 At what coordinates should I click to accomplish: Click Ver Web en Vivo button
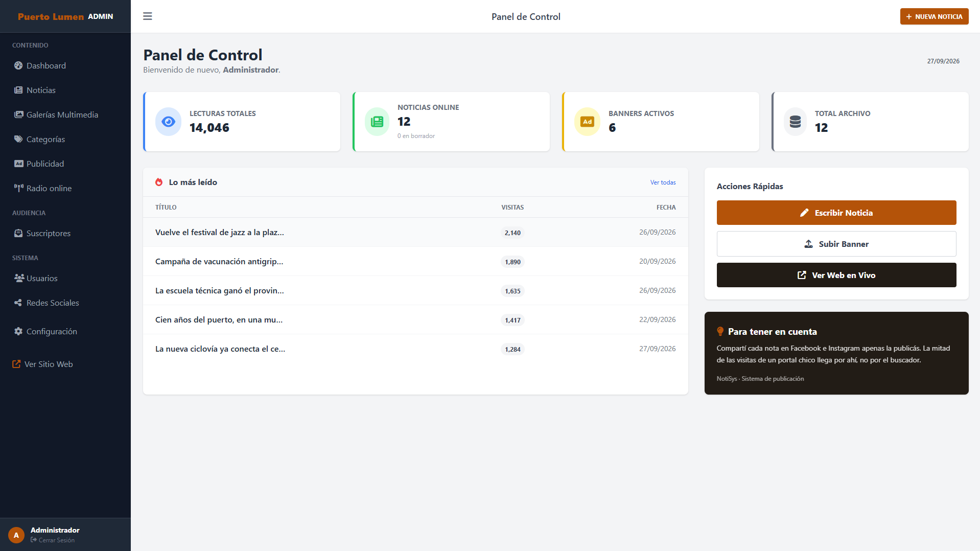coord(836,275)
